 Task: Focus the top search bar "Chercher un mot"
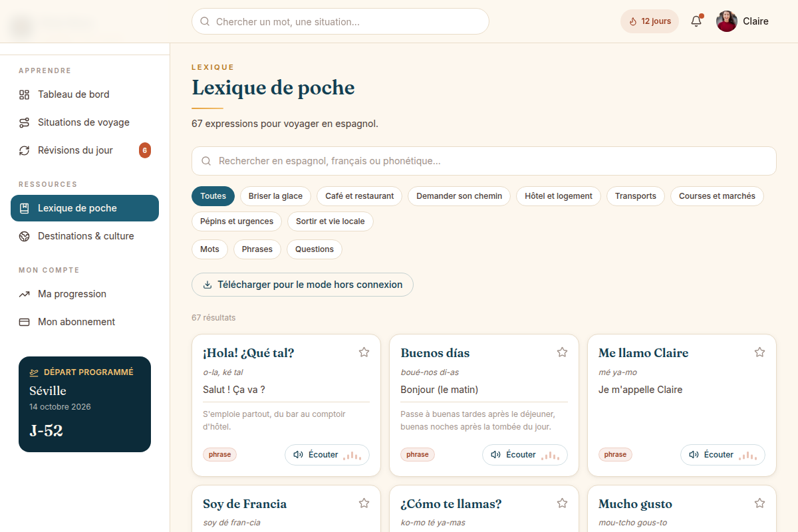click(340, 21)
